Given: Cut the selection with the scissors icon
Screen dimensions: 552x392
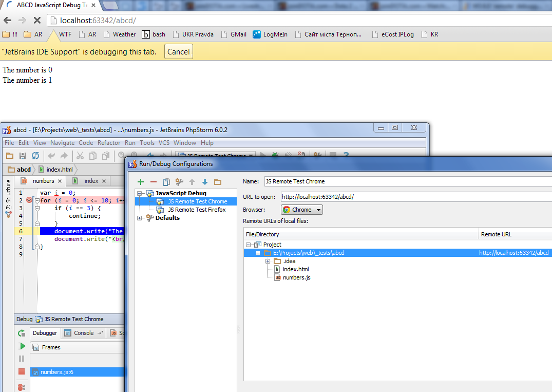Looking at the screenshot, I should [80, 155].
